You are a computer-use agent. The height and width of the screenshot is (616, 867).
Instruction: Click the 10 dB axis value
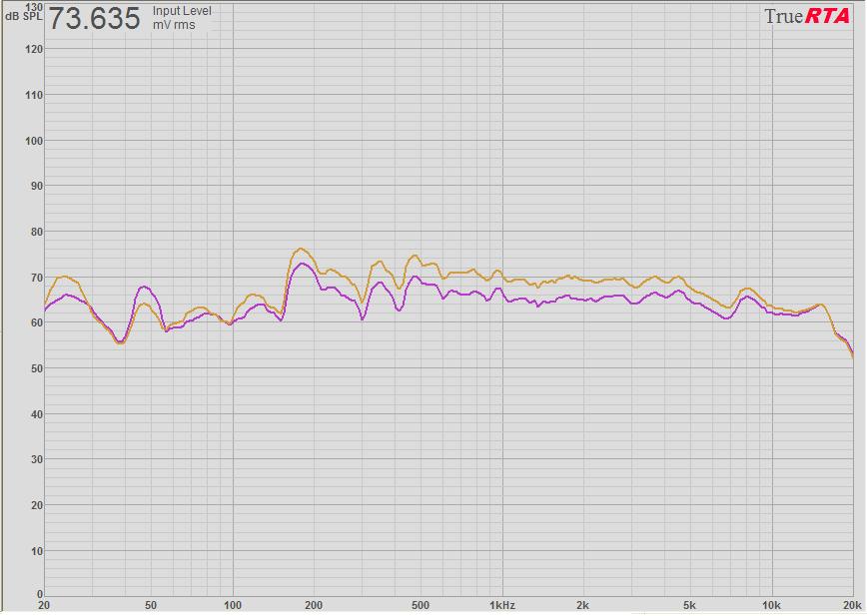36,551
